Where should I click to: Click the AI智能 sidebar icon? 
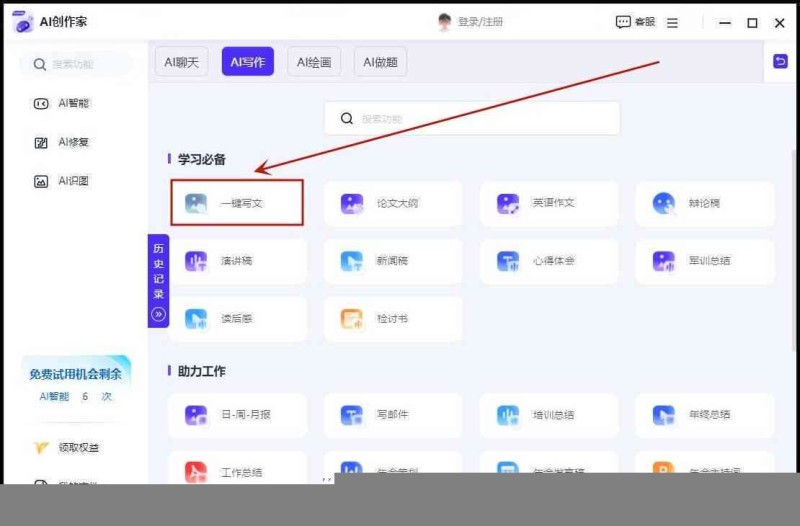click(41, 104)
